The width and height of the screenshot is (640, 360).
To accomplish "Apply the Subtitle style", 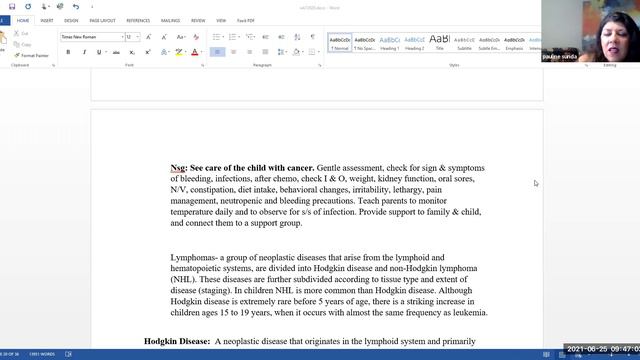I will (464, 43).
